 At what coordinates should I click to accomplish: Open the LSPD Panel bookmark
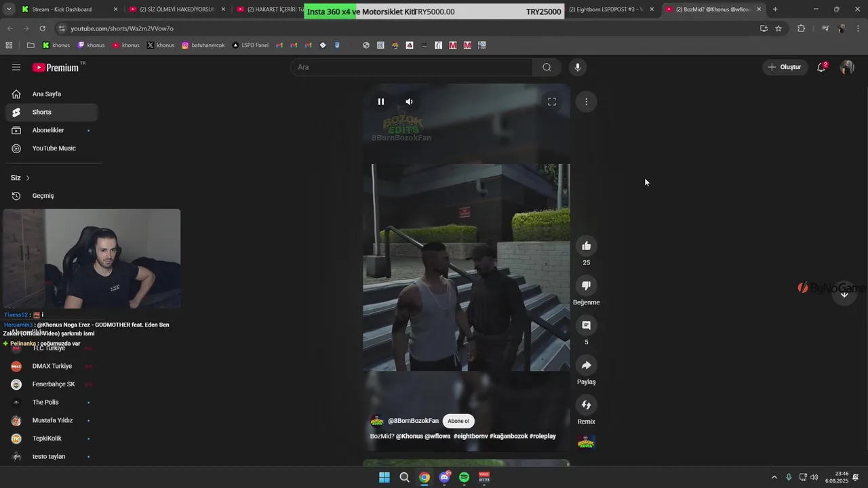[250, 45]
